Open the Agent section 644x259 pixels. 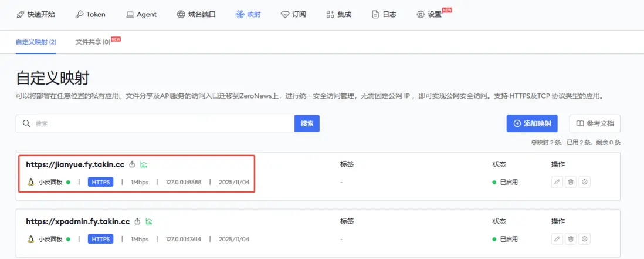coord(142,14)
